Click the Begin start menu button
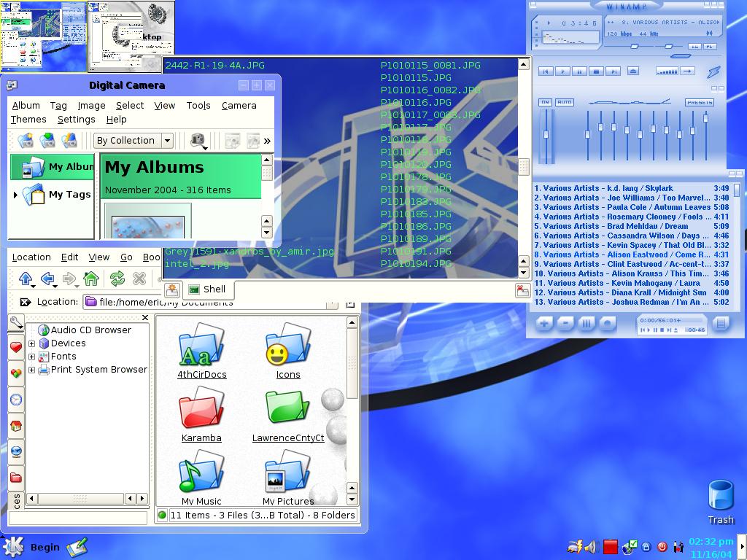 click(31, 547)
